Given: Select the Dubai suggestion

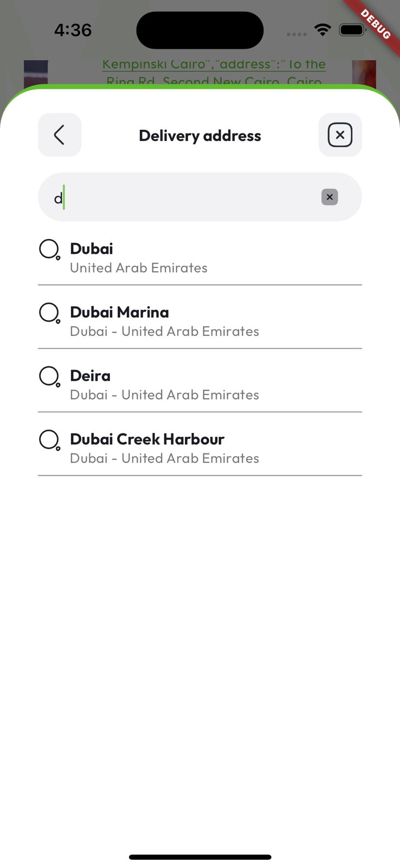Looking at the screenshot, I should (x=200, y=258).
